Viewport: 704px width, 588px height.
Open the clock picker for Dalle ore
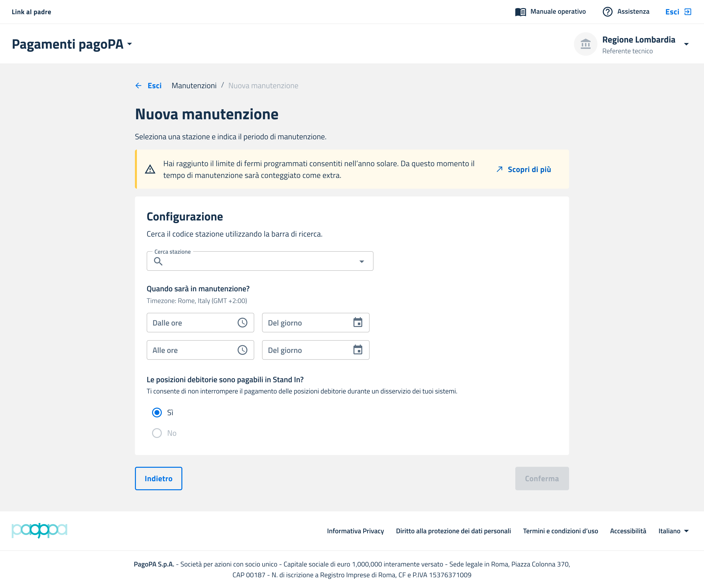(242, 323)
